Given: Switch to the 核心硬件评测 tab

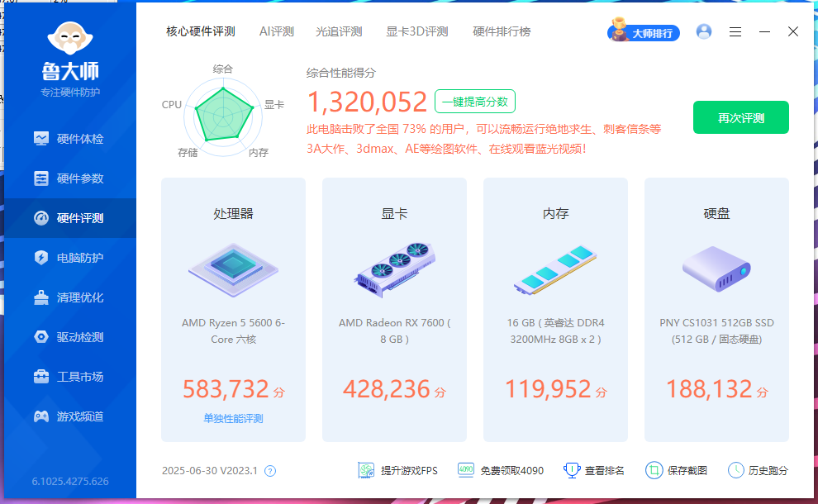Looking at the screenshot, I should coord(200,32).
